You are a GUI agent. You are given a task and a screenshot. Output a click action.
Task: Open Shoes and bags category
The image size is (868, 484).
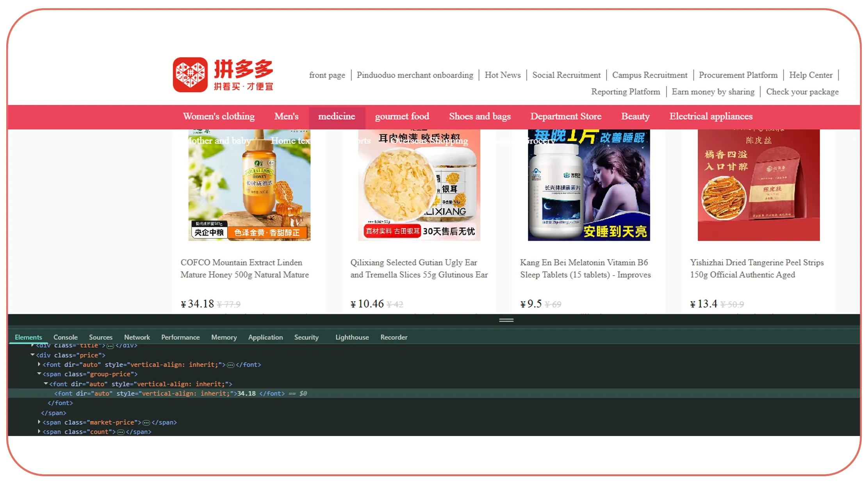pyautogui.click(x=479, y=116)
